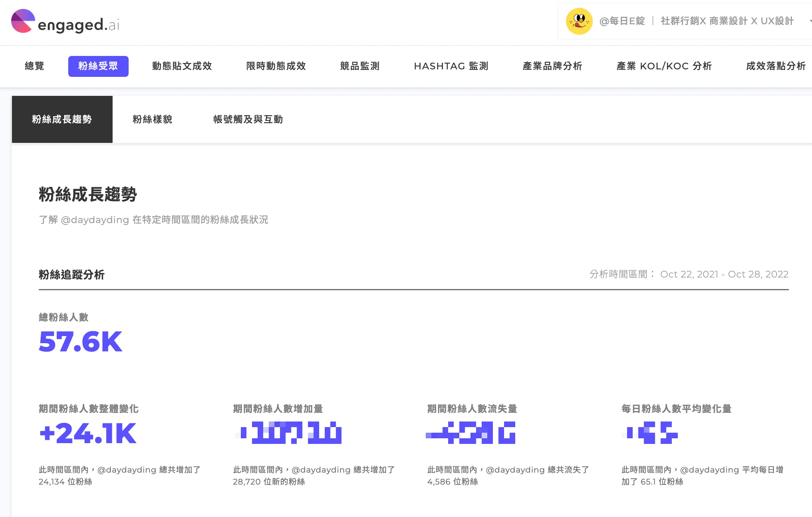The height and width of the screenshot is (517, 812).
Task: Open the 競品監測 tab
Action: (x=360, y=66)
